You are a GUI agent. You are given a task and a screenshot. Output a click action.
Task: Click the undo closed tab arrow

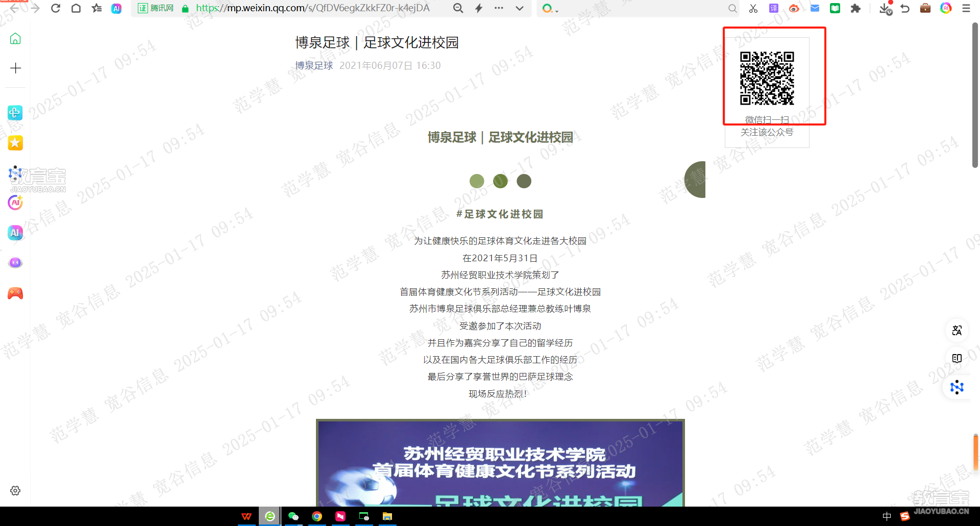905,8
